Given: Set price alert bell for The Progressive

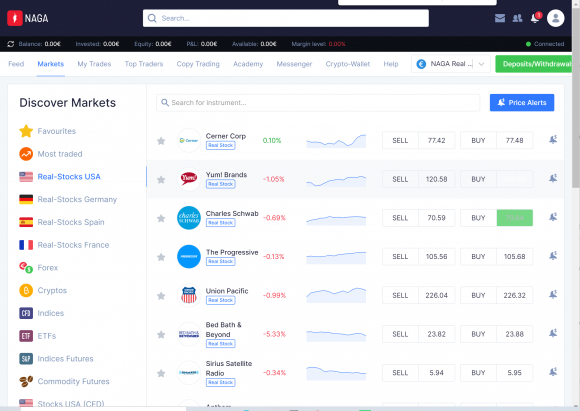Looking at the screenshot, I should point(553,256).
